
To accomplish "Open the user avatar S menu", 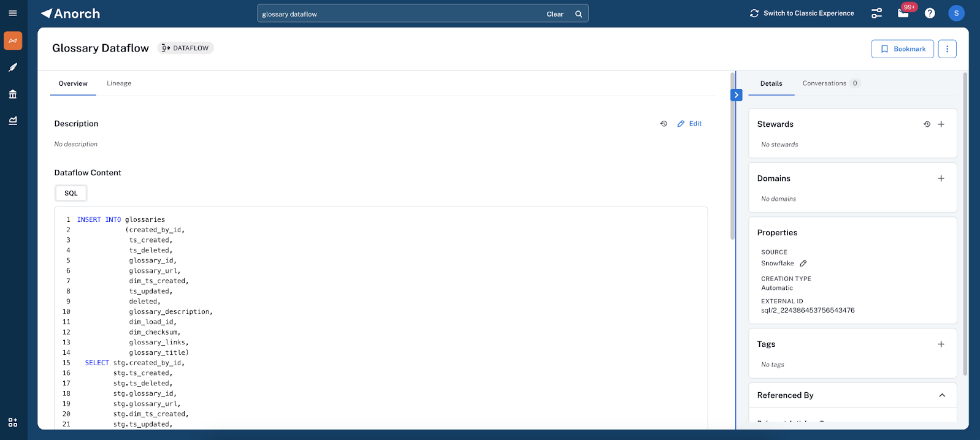I will click(x=956, y=13).
